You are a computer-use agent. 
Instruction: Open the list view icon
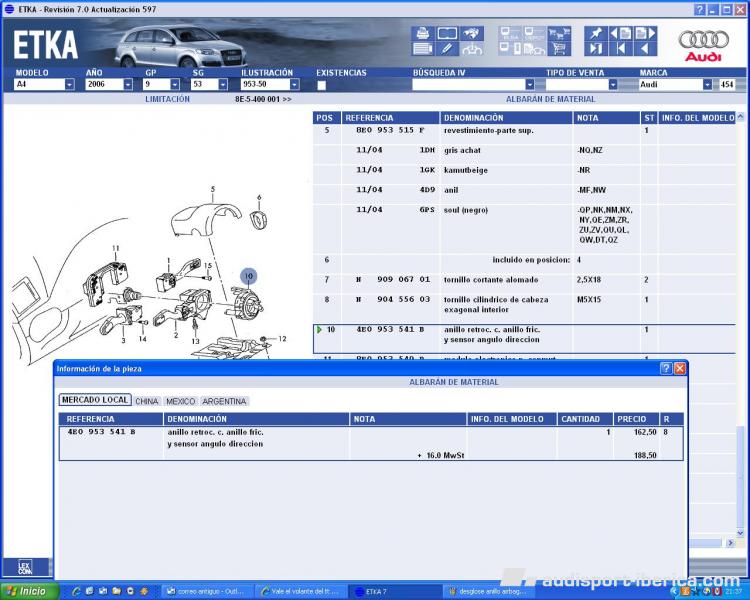click(423, 48)
